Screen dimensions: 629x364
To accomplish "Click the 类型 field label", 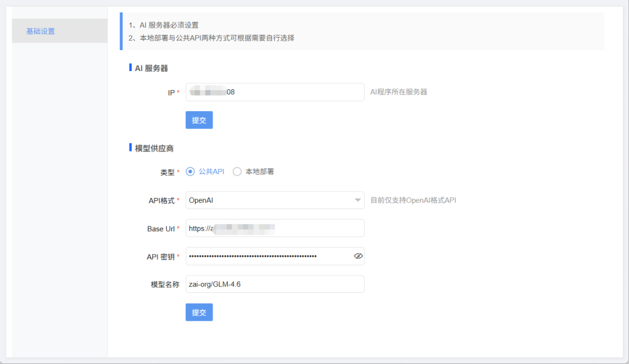I will click(x=169, y=171).
